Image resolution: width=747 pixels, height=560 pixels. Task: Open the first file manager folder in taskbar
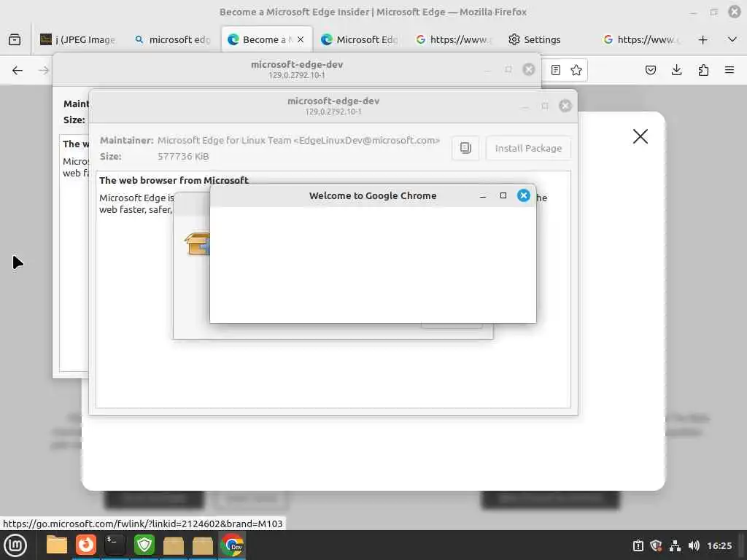pyautogui.click(x=57, y=545)
